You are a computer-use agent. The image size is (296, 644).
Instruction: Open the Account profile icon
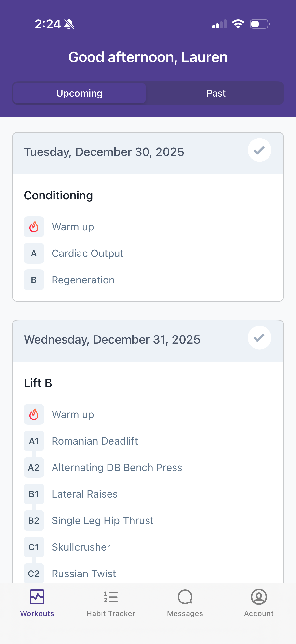pos(259,597)
